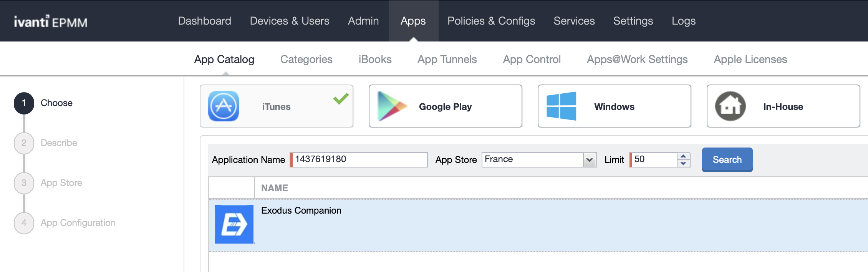Increase the Limit with the up arrow

click(683, 156)
